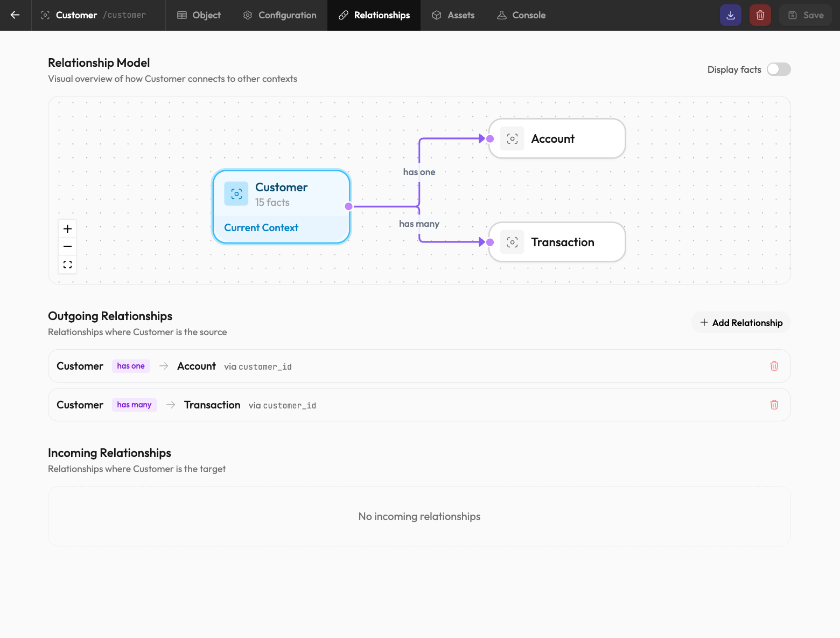Click the Save button
Screen dimensions: 840x638
click(805, 15)
